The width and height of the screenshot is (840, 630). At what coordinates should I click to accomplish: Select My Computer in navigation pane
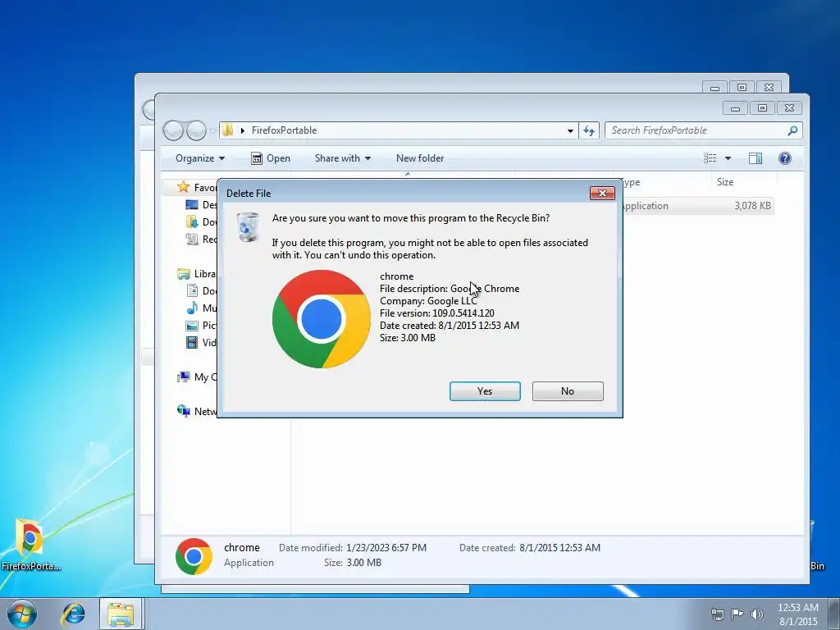[x=197, y=377]
